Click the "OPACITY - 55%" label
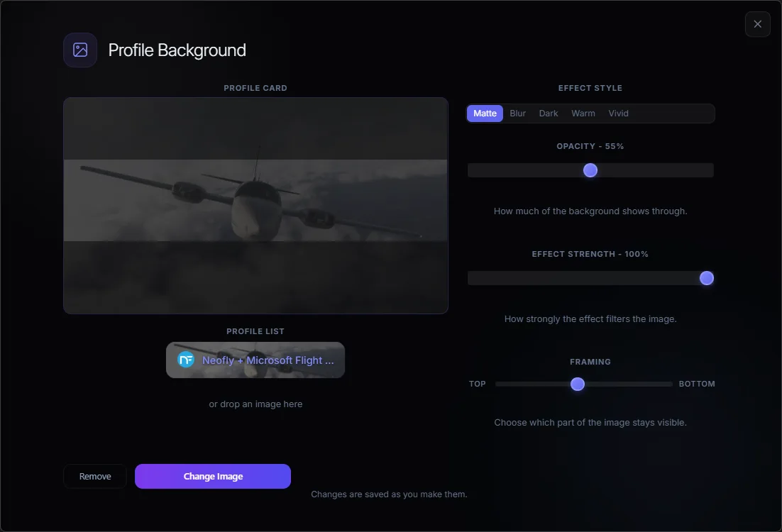The image size is (782, 532). (x=590, y=146)
